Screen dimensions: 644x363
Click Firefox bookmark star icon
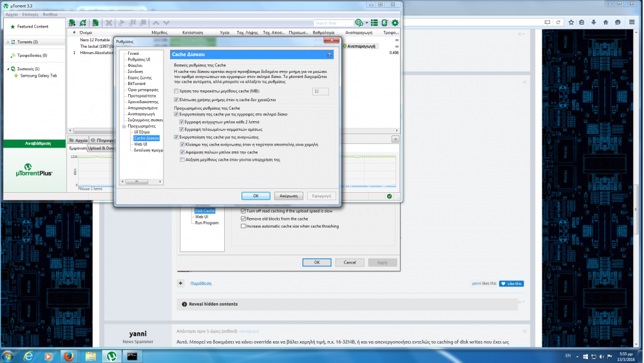(x=571, y=22)
